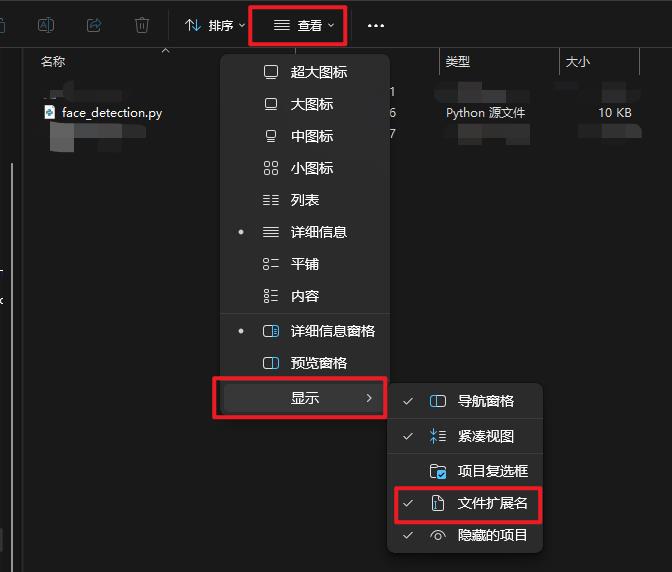Toggle 导航窗格 navigation pane
Viewport: 672px width, 572px height.
465,401
